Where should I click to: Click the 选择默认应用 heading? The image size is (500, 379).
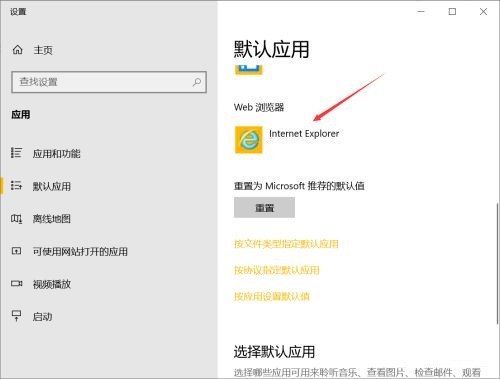[274, 352]
